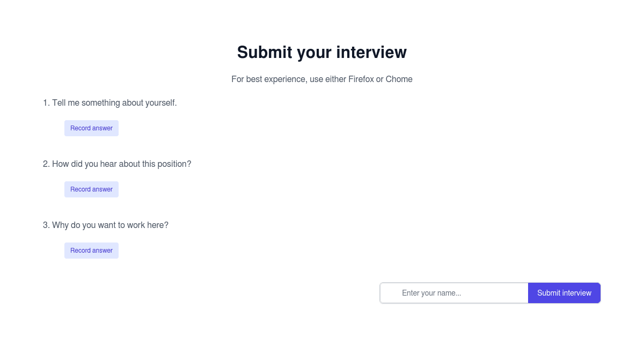Click question 2 about hearing of the position

click(x=117, y=164)
